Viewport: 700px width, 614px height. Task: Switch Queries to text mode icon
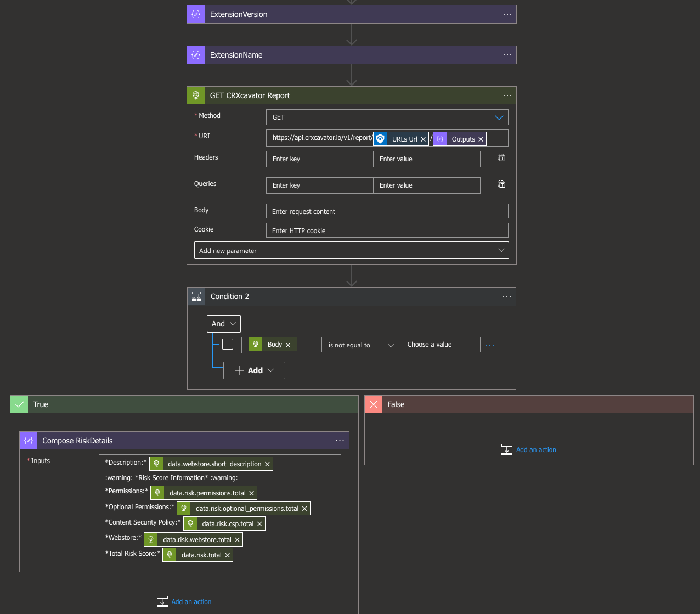[x=501, y=184]
